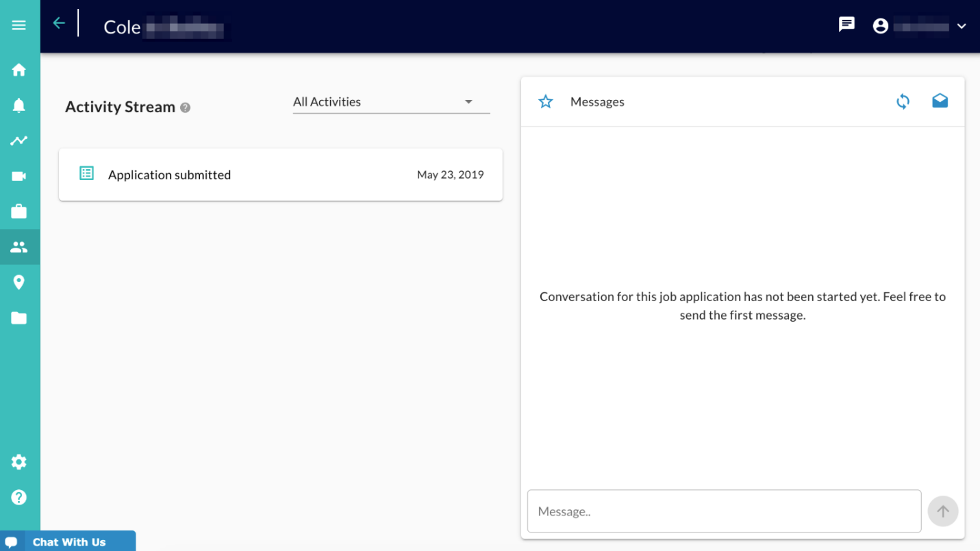This screenshot has width=980, height=551.
Task: Open locations pin sidebar icon
Action: (18, 282)
